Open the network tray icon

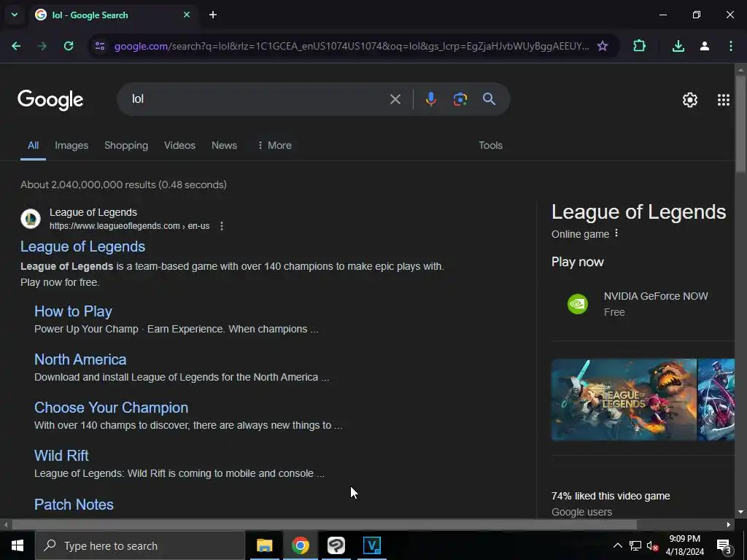point(635,545)
